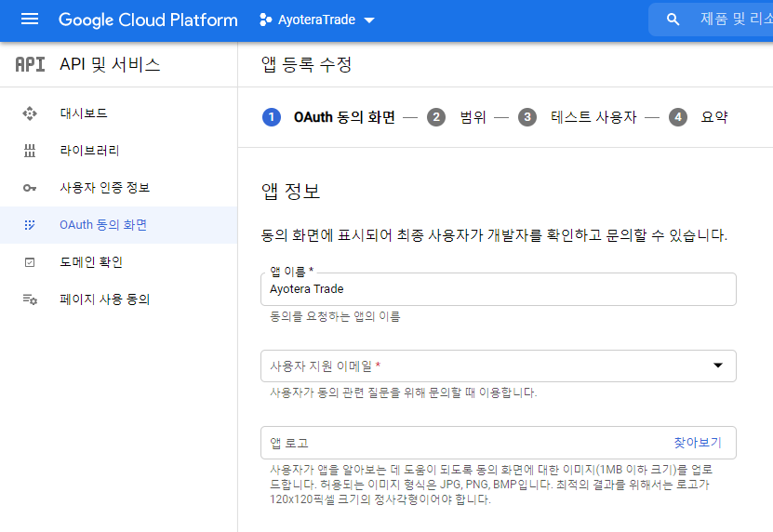Click the AyoteraTrade project hexagon icon
Screen dimensions: 773x532
(265, 20)
